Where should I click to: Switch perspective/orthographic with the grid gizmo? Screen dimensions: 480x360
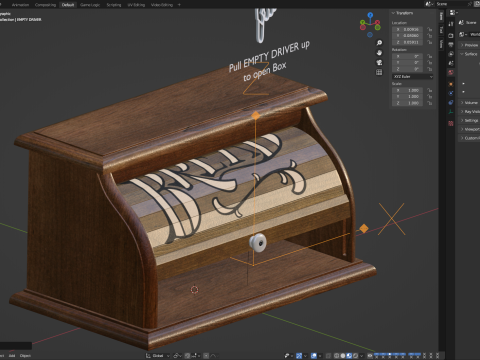point(379,72)
